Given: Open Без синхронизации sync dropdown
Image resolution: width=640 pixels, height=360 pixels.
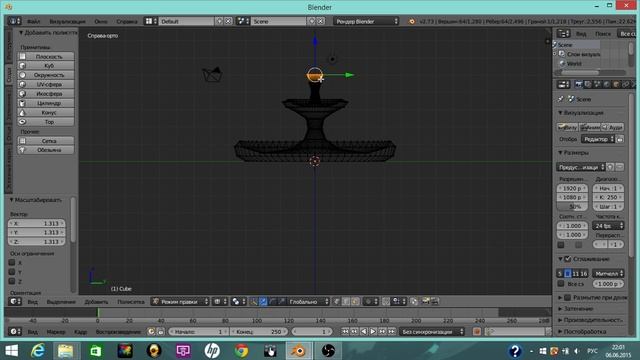Looking at the screenshot, I should [432, 332].
